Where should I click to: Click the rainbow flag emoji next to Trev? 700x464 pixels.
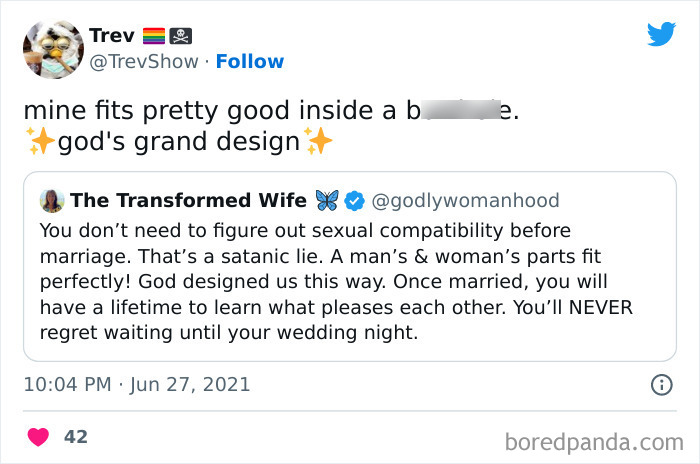tap(154, 36)
